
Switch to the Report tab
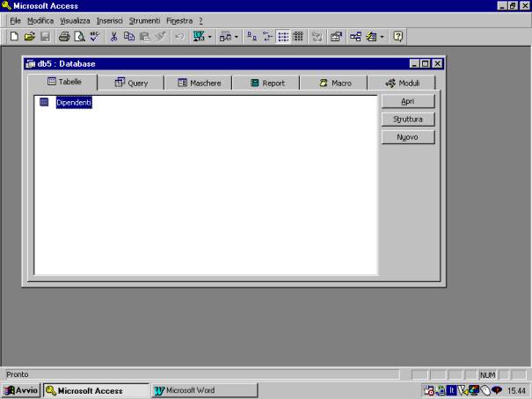click(267, 83)
